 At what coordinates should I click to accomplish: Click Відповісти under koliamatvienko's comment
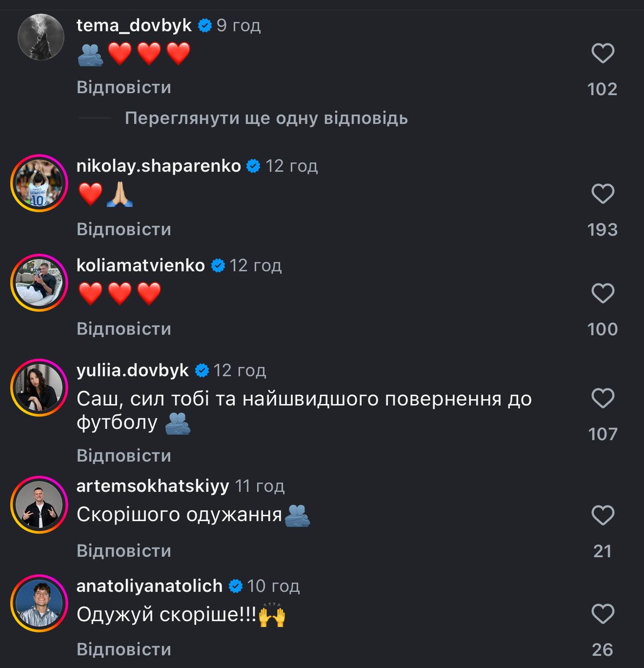[x=124, y=329]
